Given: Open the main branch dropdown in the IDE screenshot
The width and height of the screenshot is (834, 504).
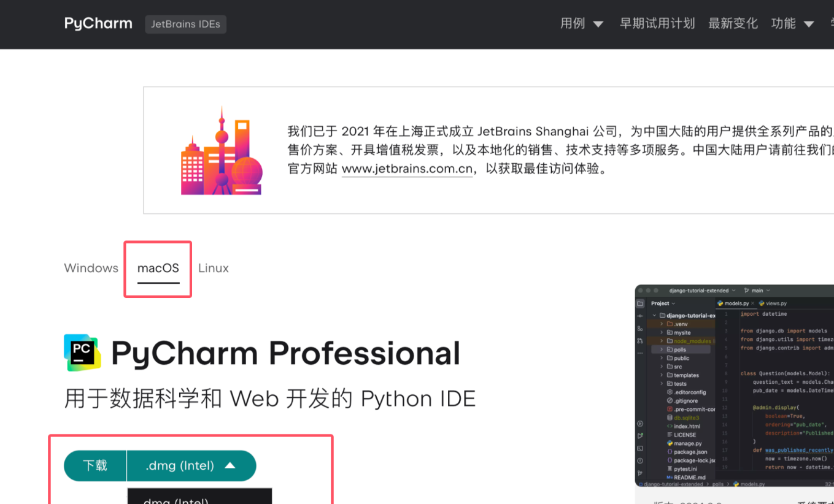Looking at the screenshot, I should coord(757,291).
